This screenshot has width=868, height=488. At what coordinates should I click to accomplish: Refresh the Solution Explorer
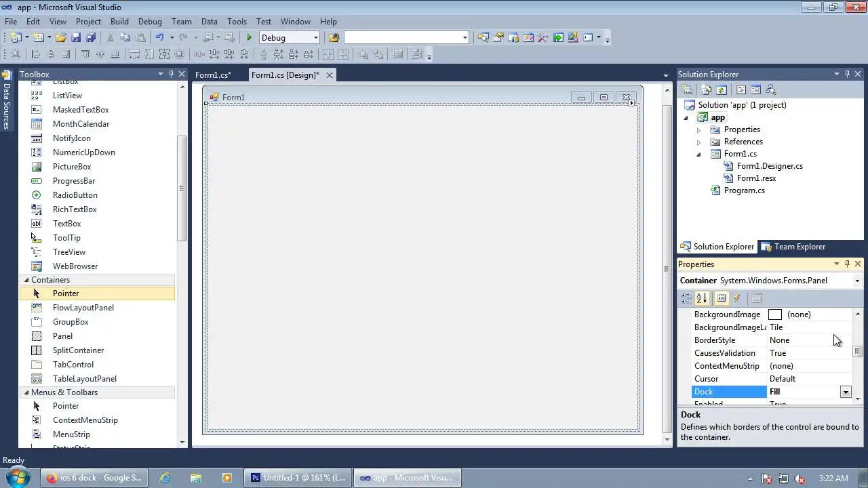point(722,89)
